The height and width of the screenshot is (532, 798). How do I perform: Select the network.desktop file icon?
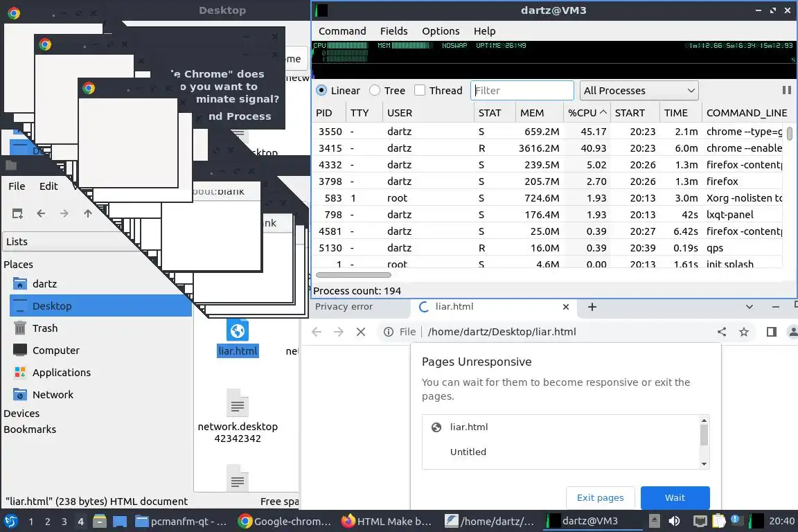click(237, 404)
